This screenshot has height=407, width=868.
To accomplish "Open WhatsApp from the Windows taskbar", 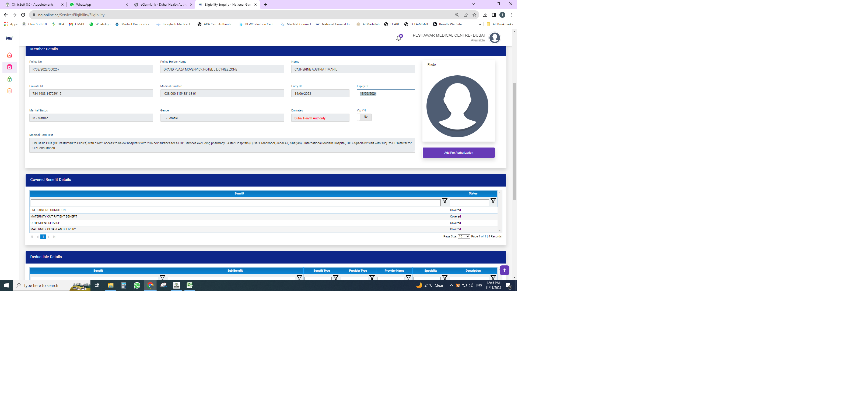I will (137, 285).
